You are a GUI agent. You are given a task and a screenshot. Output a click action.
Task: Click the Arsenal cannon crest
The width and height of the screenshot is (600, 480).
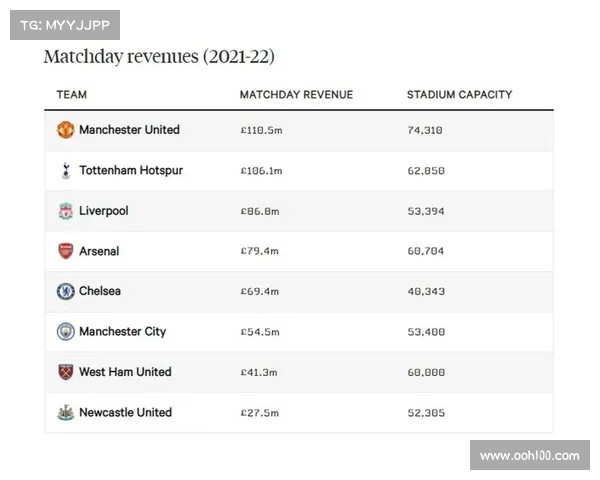coord(66,251)
